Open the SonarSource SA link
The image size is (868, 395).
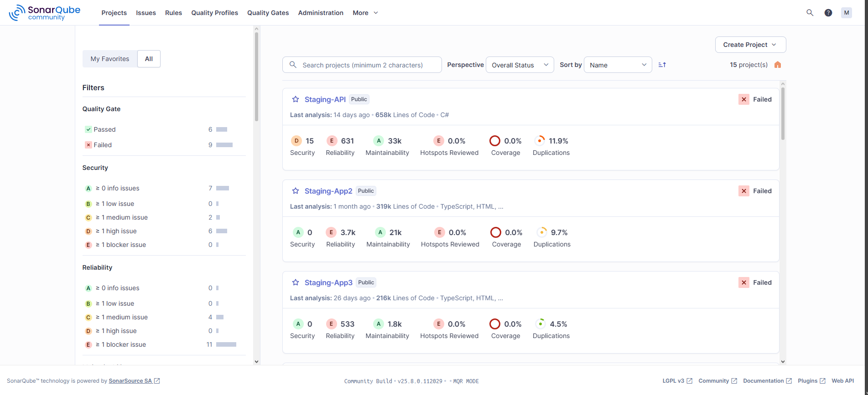(134, 381)
